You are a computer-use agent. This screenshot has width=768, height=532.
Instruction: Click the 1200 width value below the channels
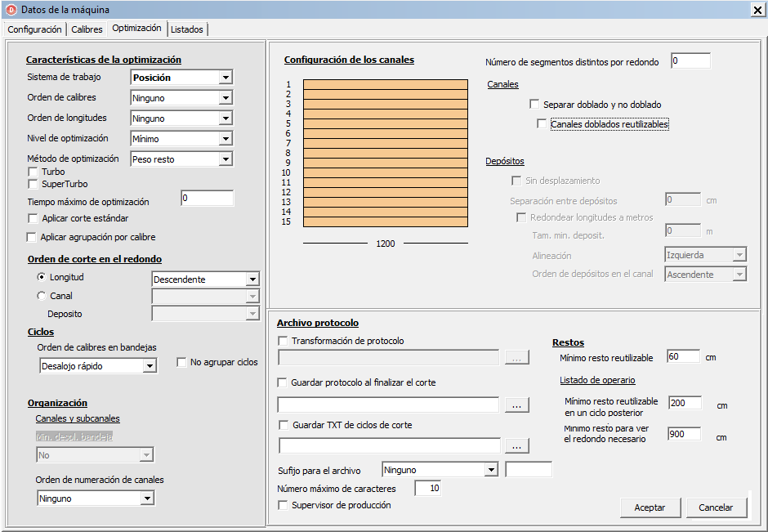[x=386, y=244]
